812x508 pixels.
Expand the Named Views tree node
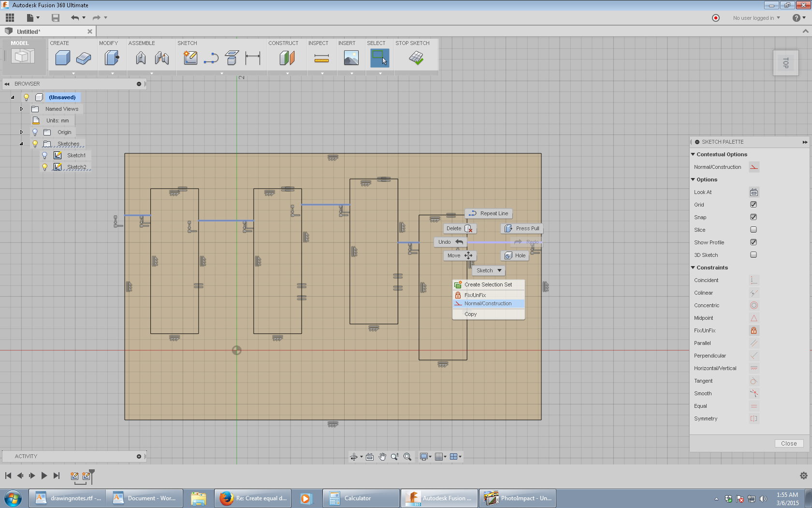click(21, 109)
